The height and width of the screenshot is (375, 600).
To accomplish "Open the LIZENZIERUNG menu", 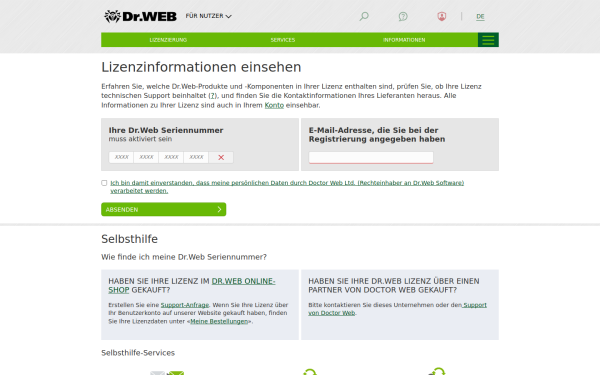I will tap(168, 40).
